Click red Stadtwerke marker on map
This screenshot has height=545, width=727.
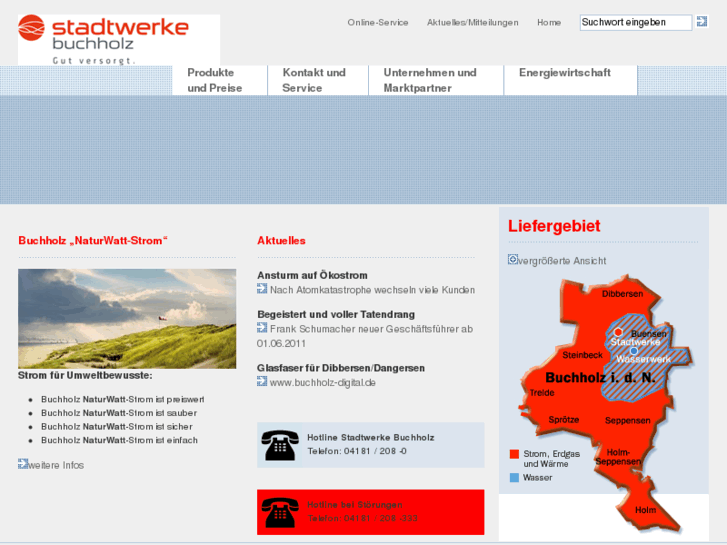(618, 332)
